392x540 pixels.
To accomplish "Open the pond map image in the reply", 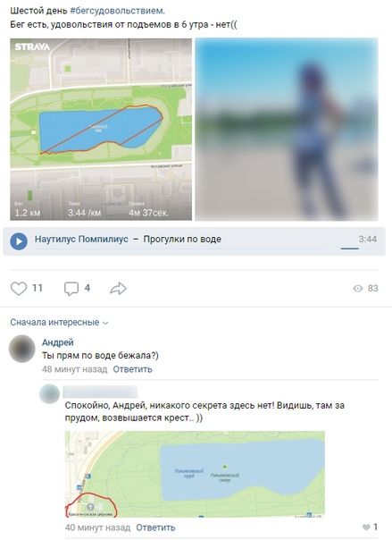I will [195, 474].
